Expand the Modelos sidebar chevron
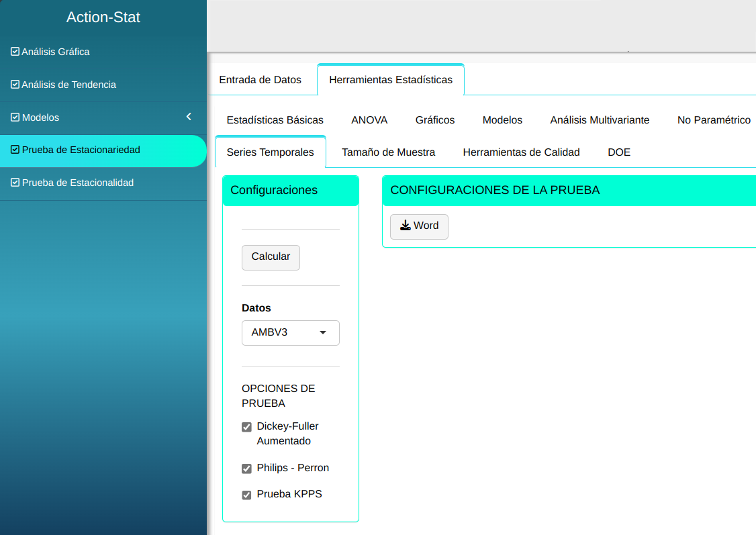 coord(189,117)
